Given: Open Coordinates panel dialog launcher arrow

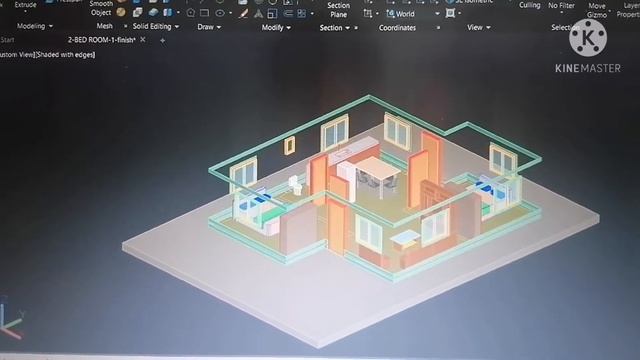Looking at the screenshot, I should coord(438,28).
